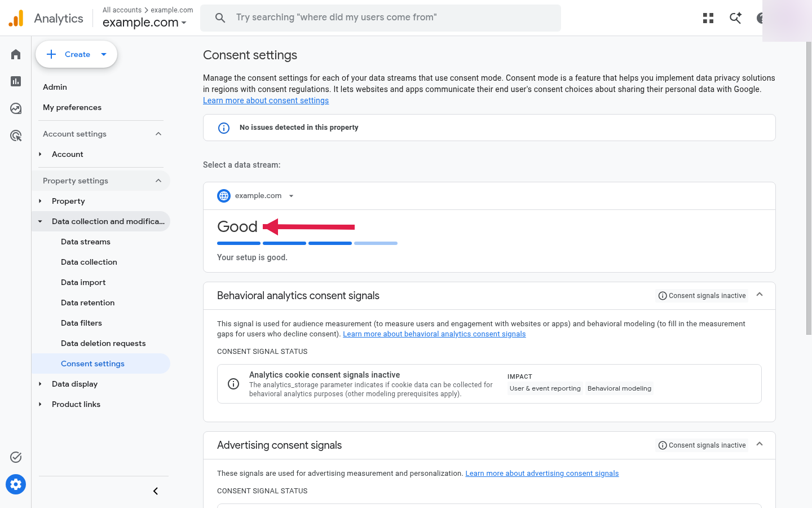This screenshot has height=508, width=812.
Task: Click the 'No issues detected in this property' text
Action: pyautogui.click(x=299, y=128)
